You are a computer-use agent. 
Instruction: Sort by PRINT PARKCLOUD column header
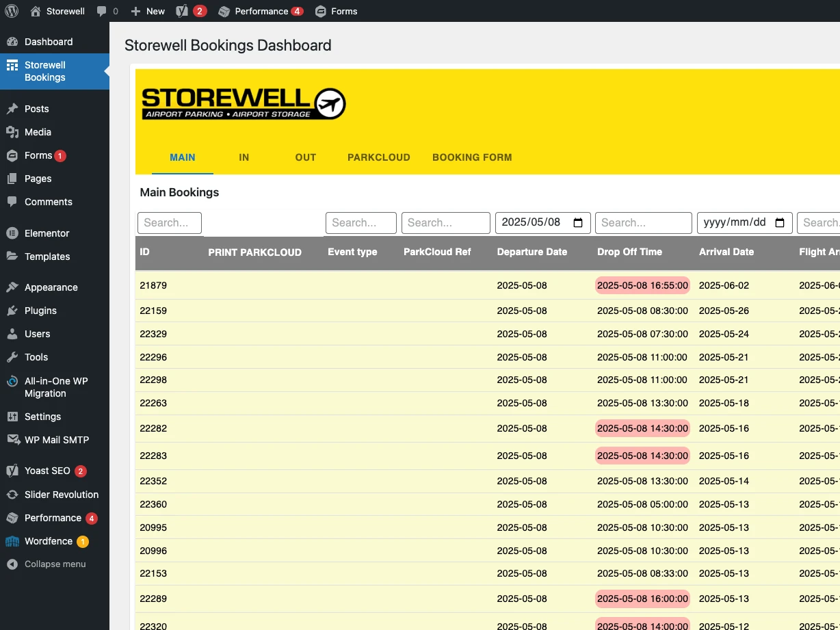[254, 252]
